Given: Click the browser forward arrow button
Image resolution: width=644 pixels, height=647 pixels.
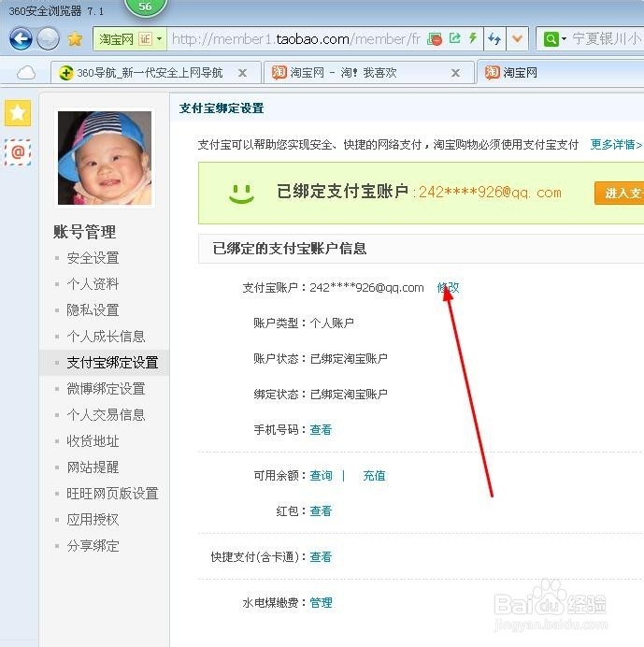Looking at the screenshot, I should tap(48, 38).
